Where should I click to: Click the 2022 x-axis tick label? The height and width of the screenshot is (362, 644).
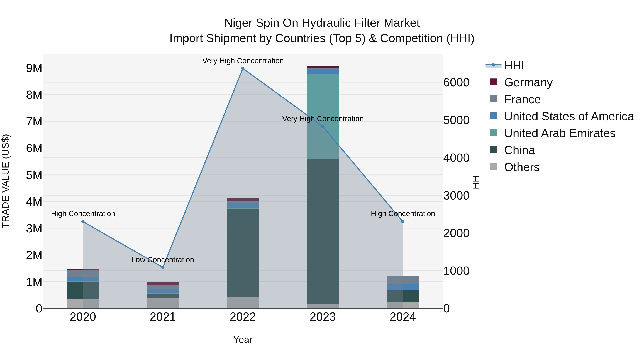243,317
